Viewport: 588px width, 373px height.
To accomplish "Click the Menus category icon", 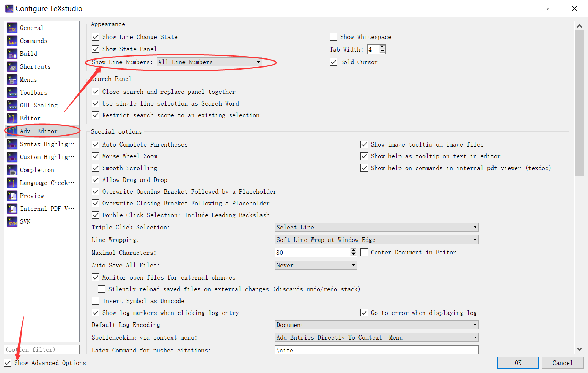I will coord(12,79).
